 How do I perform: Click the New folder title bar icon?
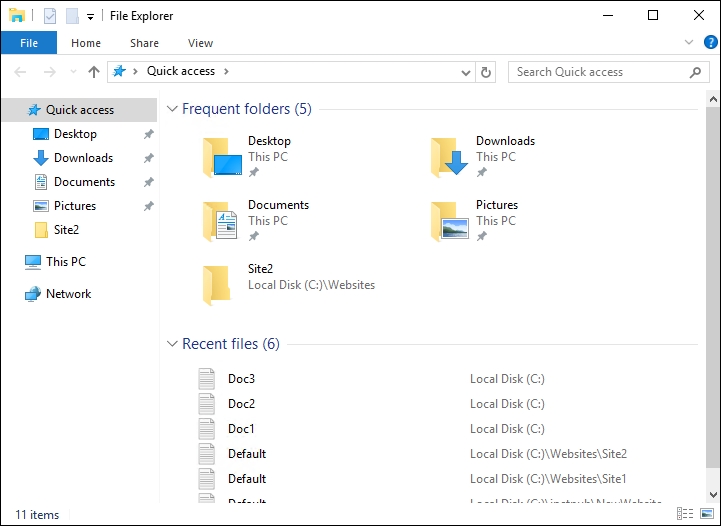coord(72,16)
